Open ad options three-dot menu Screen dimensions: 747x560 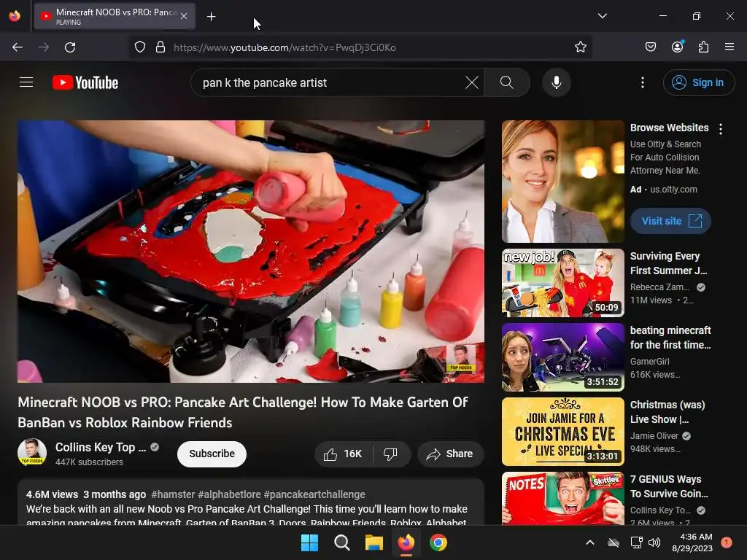pos(720,129)
